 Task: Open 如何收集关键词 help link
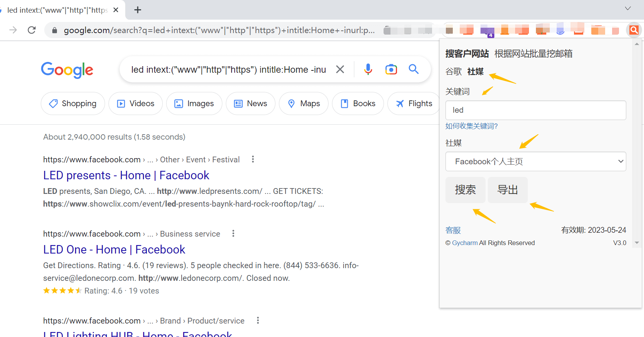pos(472,126)
